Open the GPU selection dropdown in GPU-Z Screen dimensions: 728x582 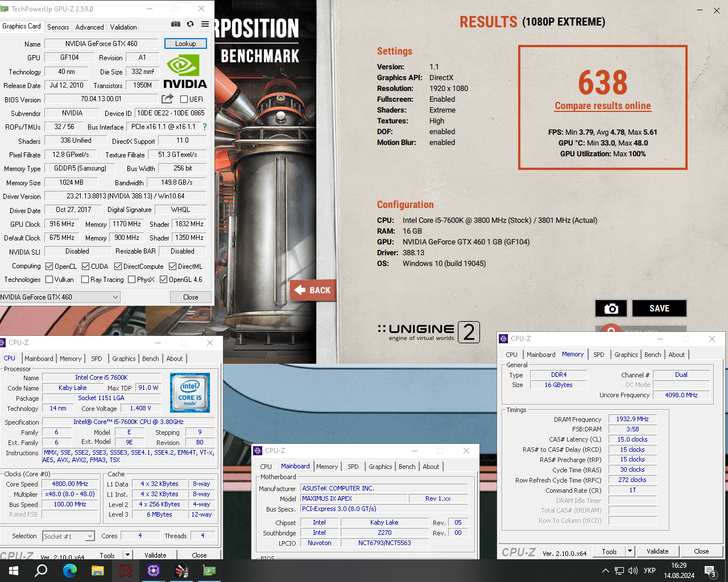pyautogui.click(x=60, y=297)
